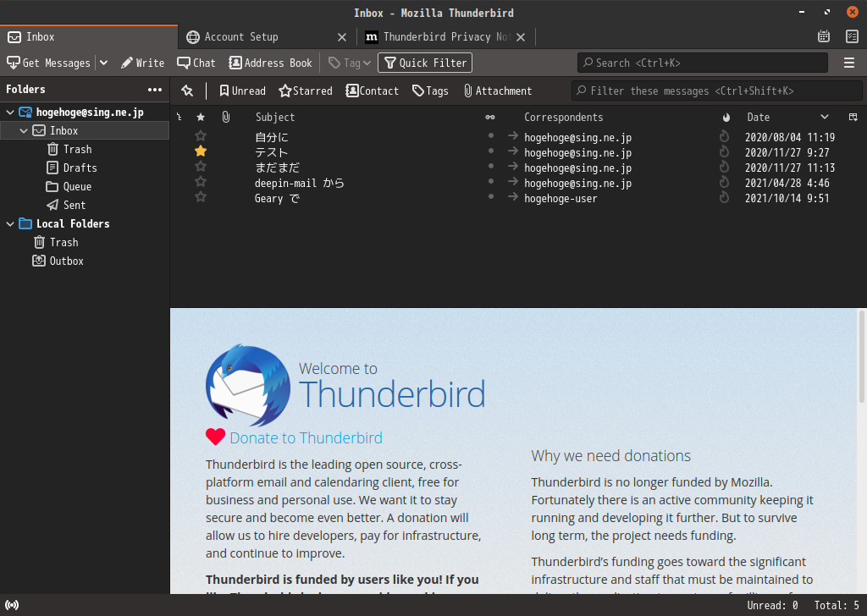The height and width of the screenshot is (616, 867).
Task: Collapse the Inbox folder subtree
Action: [23, 131]
